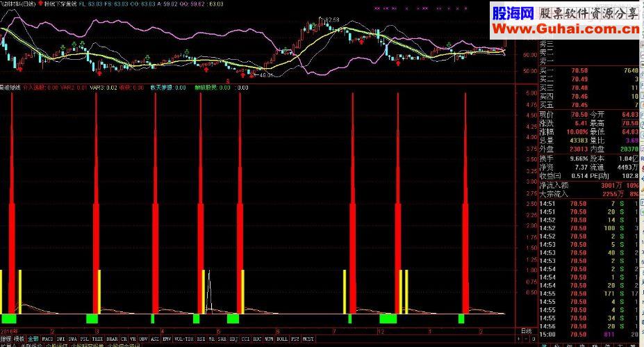Viewport: 644px width, 347px height.
Task: Click the 买一 bid row at 70.50
Action: 589,71
